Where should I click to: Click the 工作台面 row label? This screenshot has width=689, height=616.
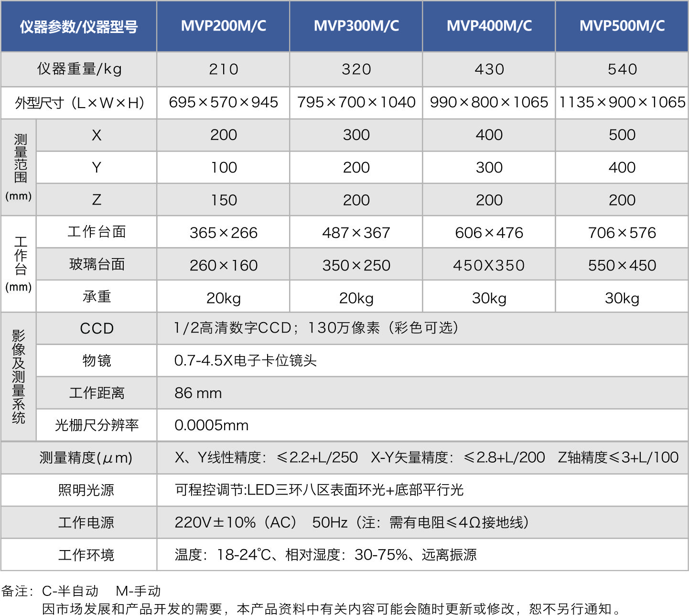[x=97, y=232]
